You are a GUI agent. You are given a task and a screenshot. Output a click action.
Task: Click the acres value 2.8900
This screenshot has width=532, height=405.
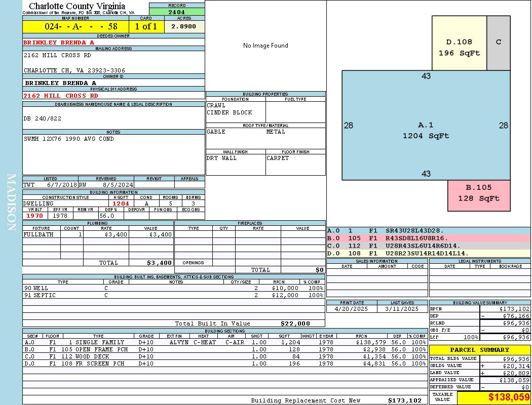pos(183,26)
